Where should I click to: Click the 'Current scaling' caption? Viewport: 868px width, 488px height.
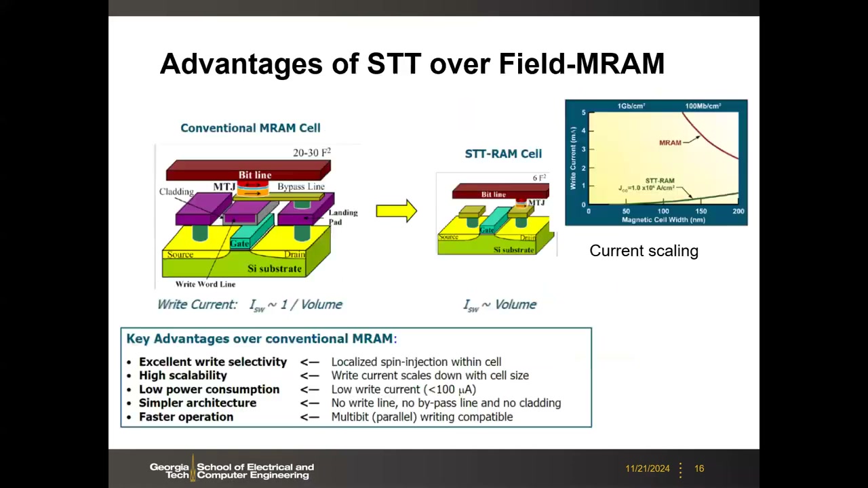[644, 251]
